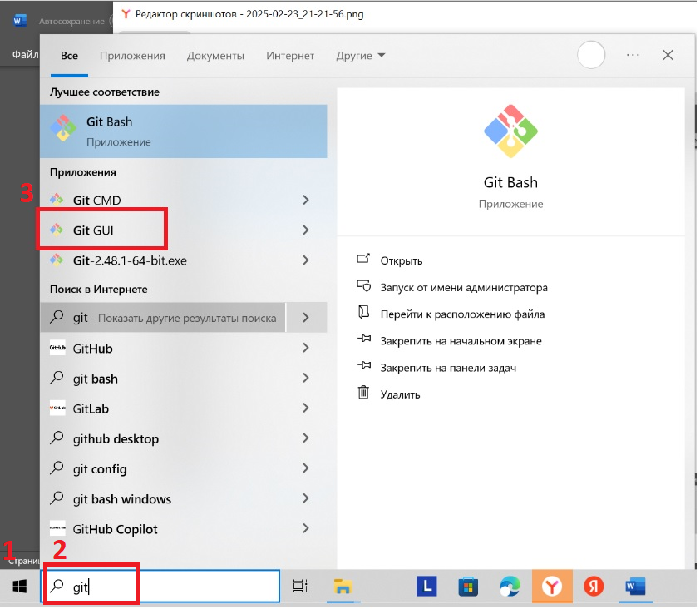Image resolution: width=700 pixels, height=609 pixels.
Task: Click Запуск от имени администратора
Action: point(464,287)
